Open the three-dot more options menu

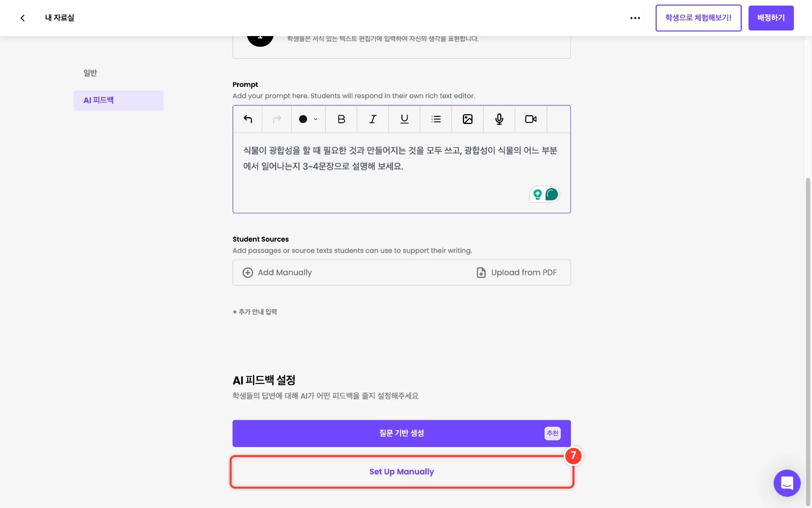pos(635,18)
